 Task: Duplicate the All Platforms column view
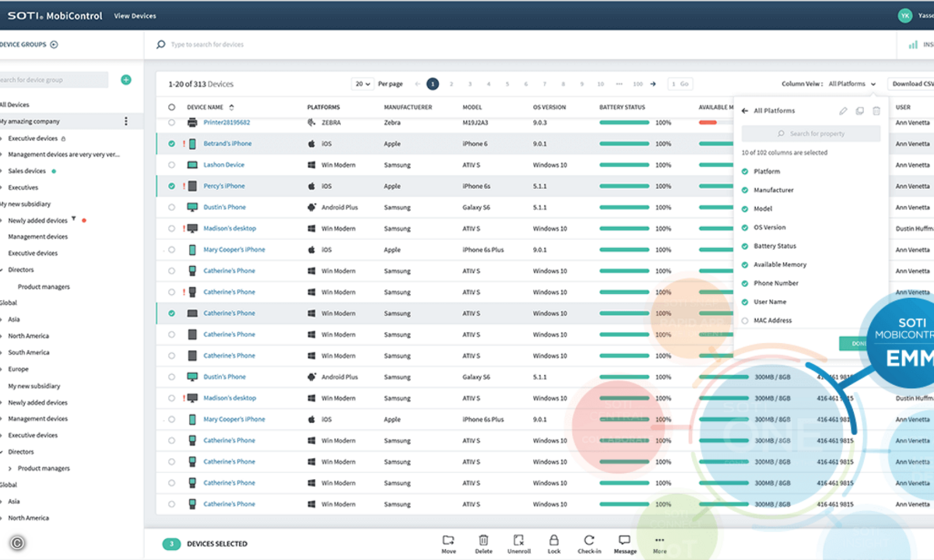(x=859, y=111)
